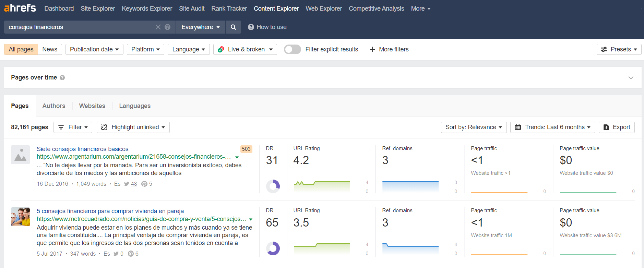Open Siete consejos financieros básicos link
The height and width of the screenshot is (268, 644).
[83, 149]
